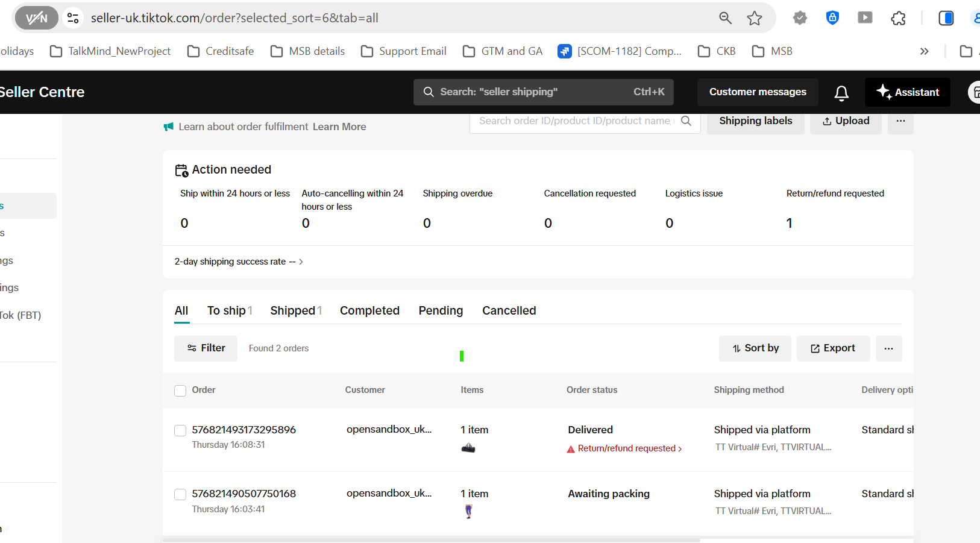The width and height of the screenshot is (980, 543).
Task: Open the Sort by dropdown
Action: click(755, 348)
